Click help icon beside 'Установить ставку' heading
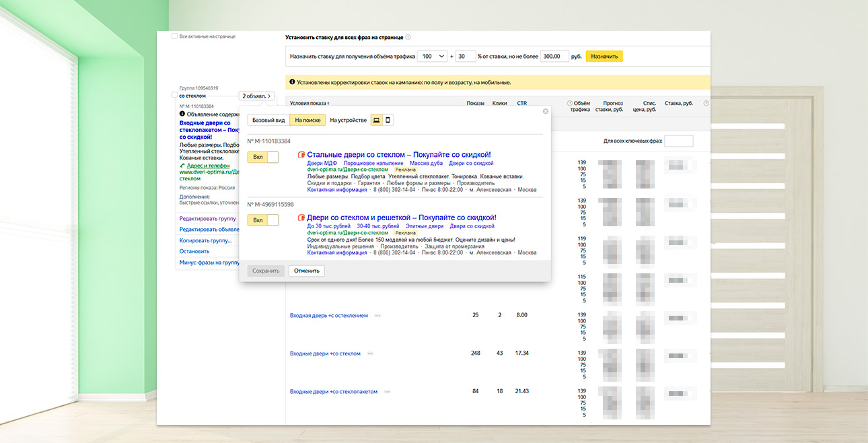The image size is (868, 443). [x=408, y=37]
